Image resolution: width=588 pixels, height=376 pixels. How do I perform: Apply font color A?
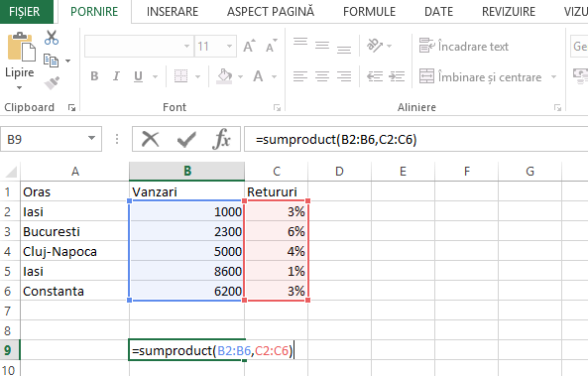(258, 76)
